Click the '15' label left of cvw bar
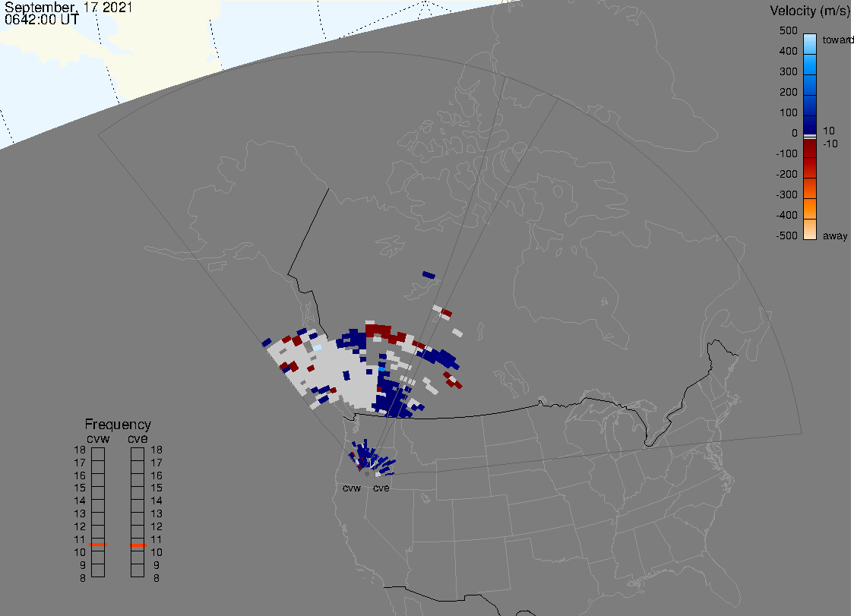Viewport: 854px width, 616px height. pos(80,488)
